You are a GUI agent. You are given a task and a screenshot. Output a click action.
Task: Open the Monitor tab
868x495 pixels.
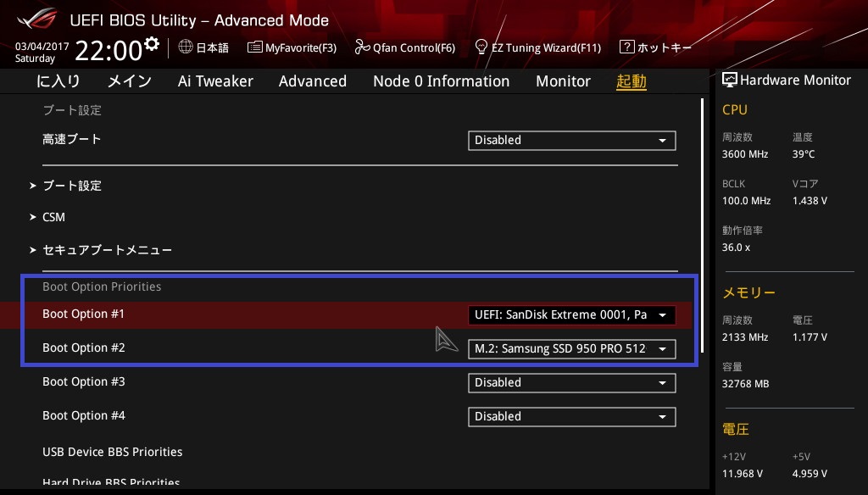(x=563, y=81)
